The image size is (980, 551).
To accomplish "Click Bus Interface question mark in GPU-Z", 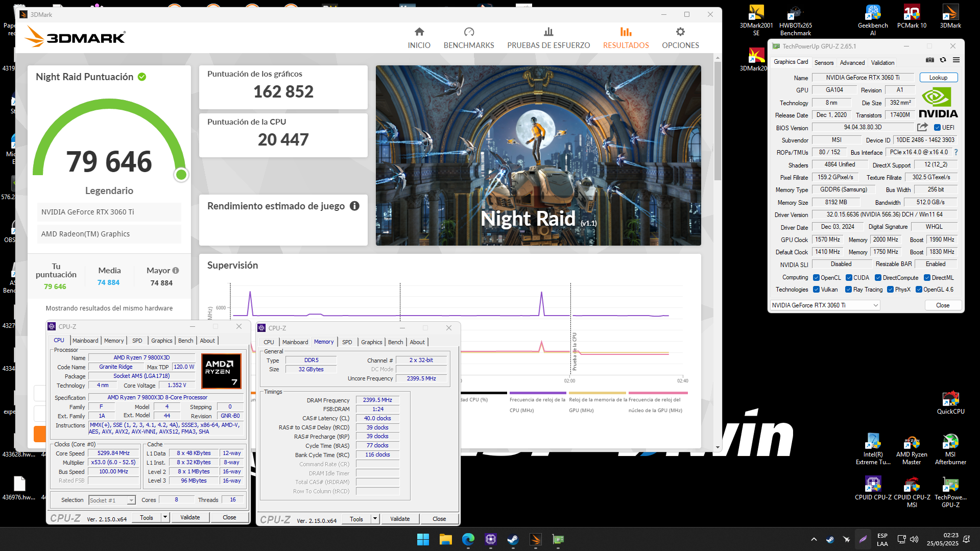I will pos(956,152).
